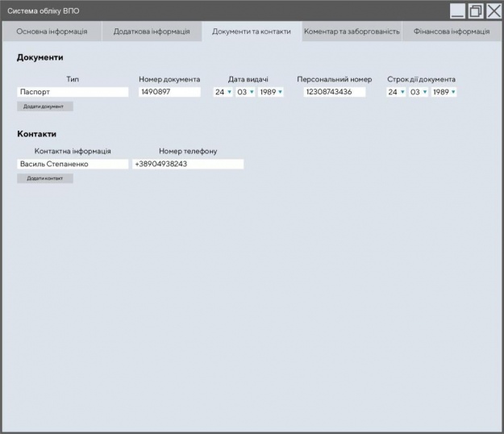This screenshot has width=504, height=434.
Task: Open the Фінансова інформація tab
Action: [x=451, y=31]
